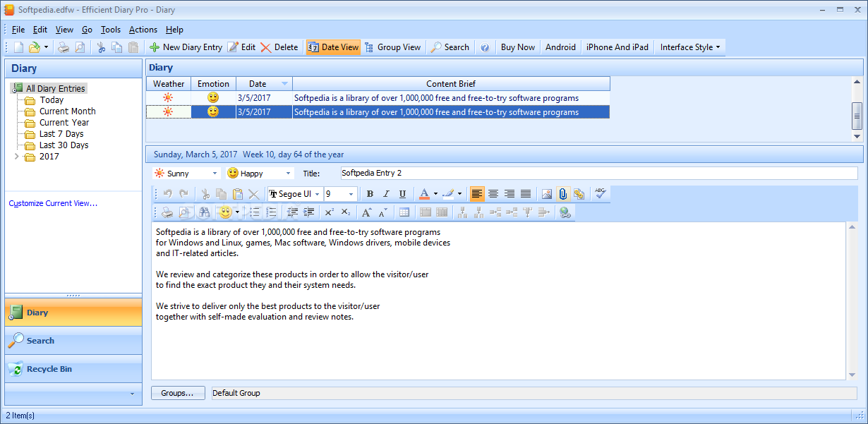
Task: Click the Insert table icon
Action: (404, 212)
